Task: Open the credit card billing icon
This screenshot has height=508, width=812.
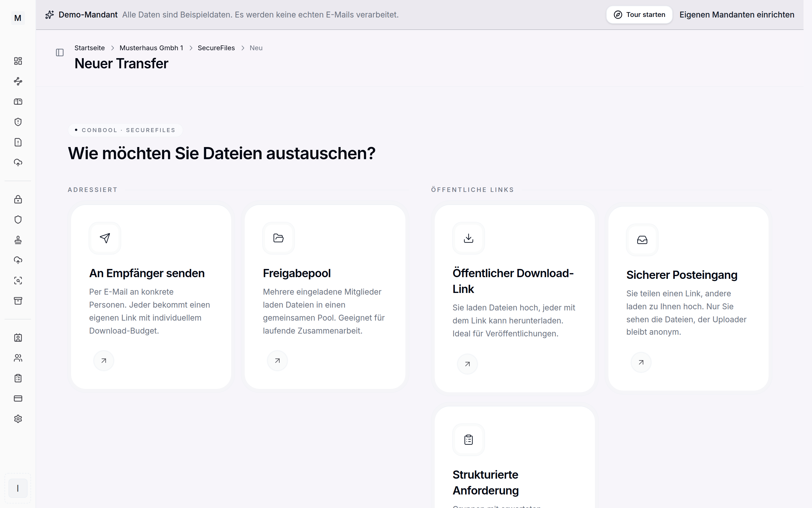Action: tap(18, 398)
